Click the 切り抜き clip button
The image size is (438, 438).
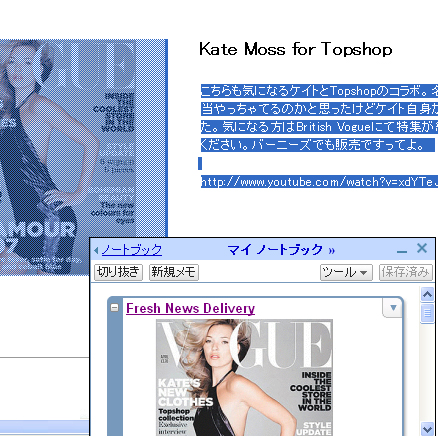pos(118,272)
